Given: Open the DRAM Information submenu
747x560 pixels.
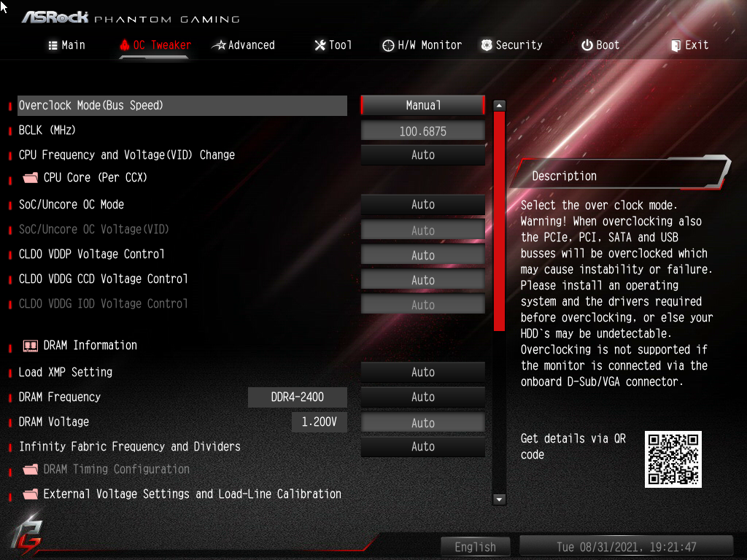Looking at the screenshot, I should tap(90, 345).
